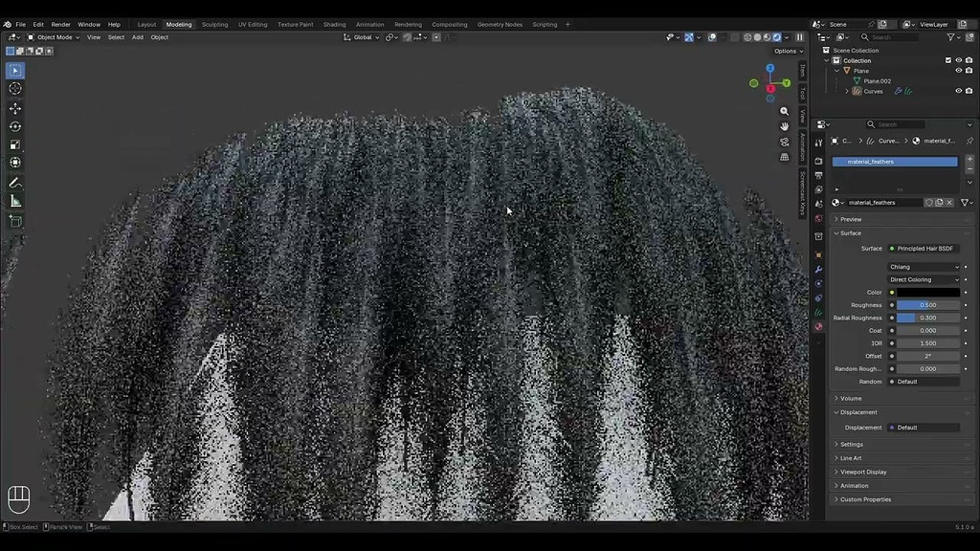Image resolution: width=980 pixels, height=551 pixels.
Task: Open the Render properties tab icon
Action: pos(818,161)
